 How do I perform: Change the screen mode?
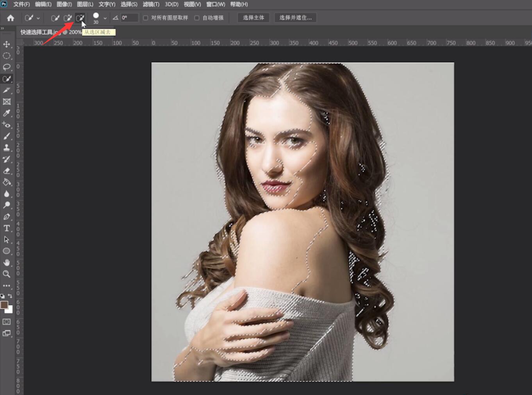coord(7,334)
